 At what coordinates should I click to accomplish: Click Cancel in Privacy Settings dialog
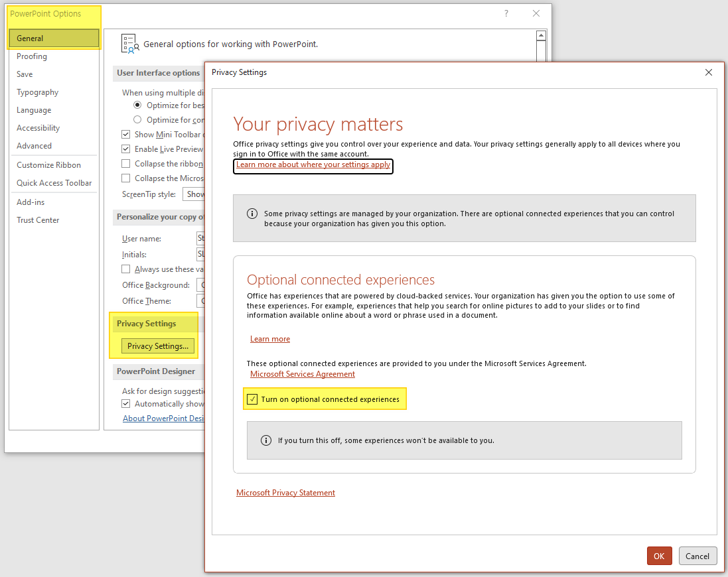(697, 556)
